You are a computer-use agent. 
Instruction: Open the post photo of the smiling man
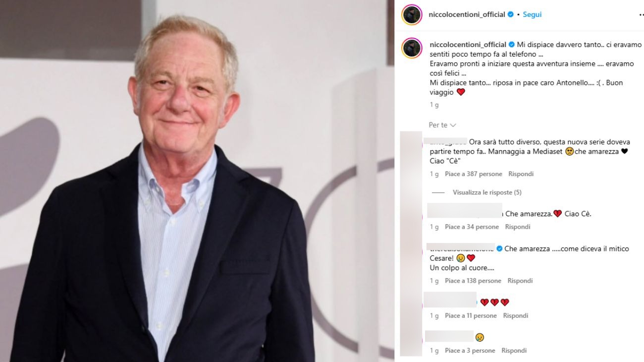(197, 181)
